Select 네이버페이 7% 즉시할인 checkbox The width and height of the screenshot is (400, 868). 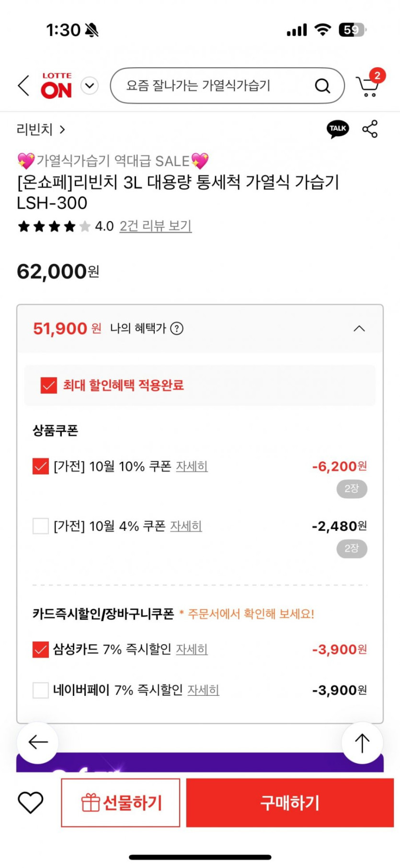(x=41, y=690)
